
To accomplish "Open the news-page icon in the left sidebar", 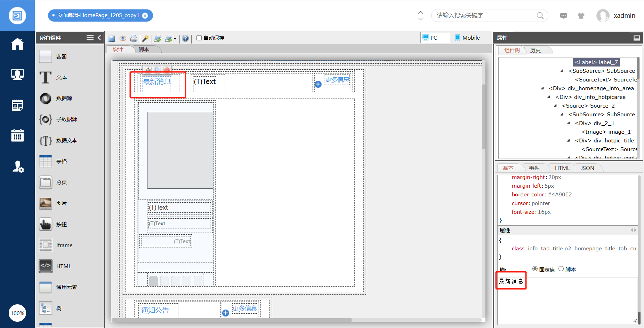I will pyautogui.click(x=17, y=105).
